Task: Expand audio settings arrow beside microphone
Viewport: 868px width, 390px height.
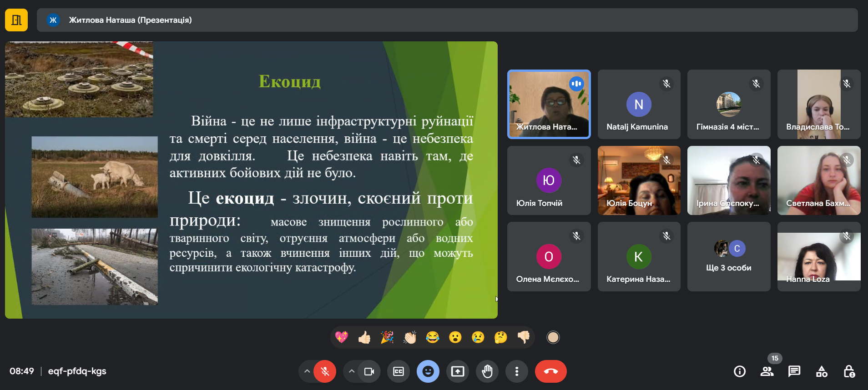Action: [307, 371]
